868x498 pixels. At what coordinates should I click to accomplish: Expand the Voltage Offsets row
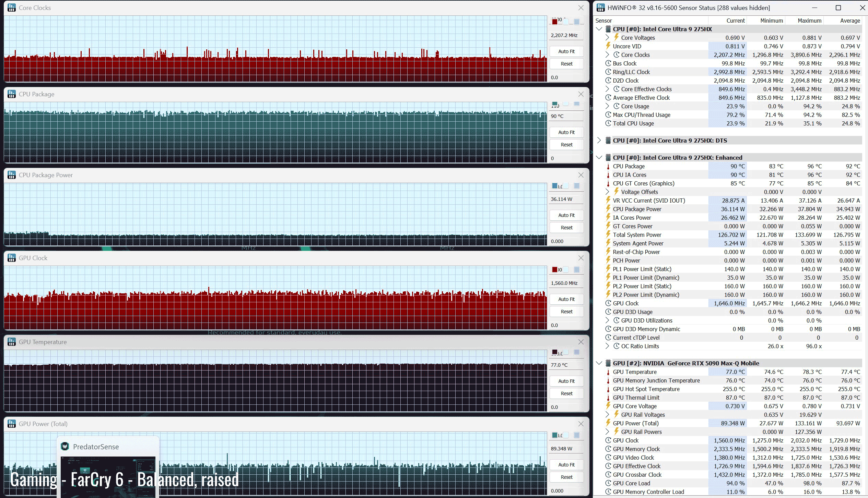click(x=607, y=192)
